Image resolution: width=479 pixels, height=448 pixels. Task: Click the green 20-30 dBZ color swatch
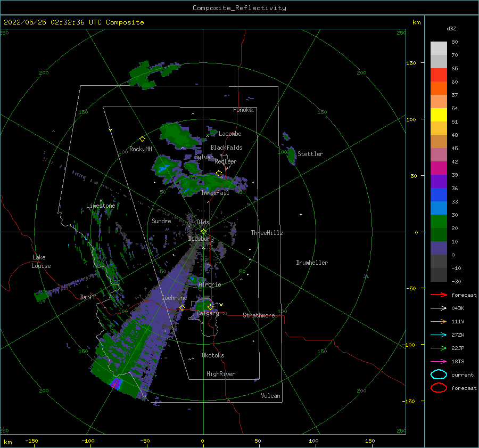click(x=439, y=222)
